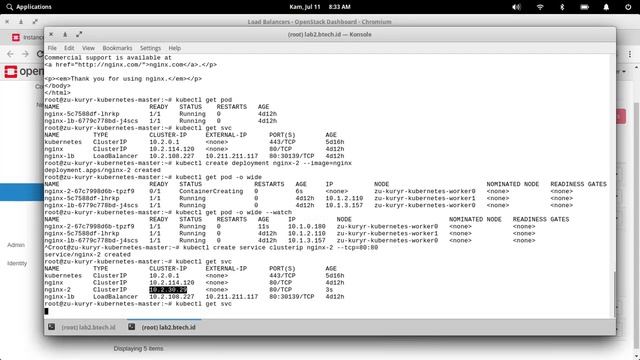Open the Wi-Fi network indicator
The width and height of the screenshot is (640, 360).
point(540,7)
